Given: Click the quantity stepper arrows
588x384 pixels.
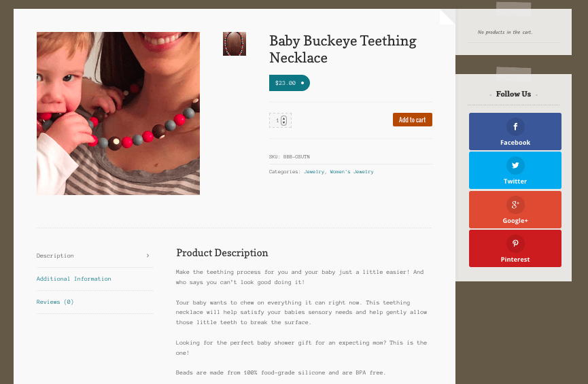Looking at the screenshot, I should pos(284,120).
